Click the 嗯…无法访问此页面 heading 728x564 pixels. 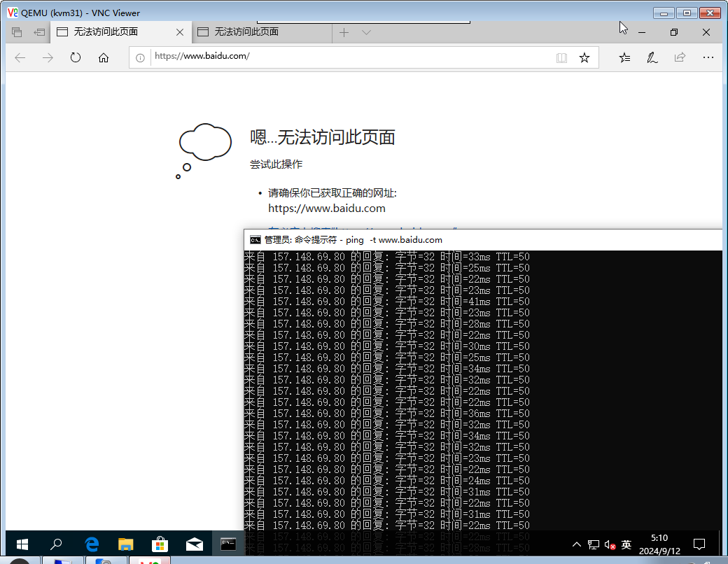click(323, 137)
